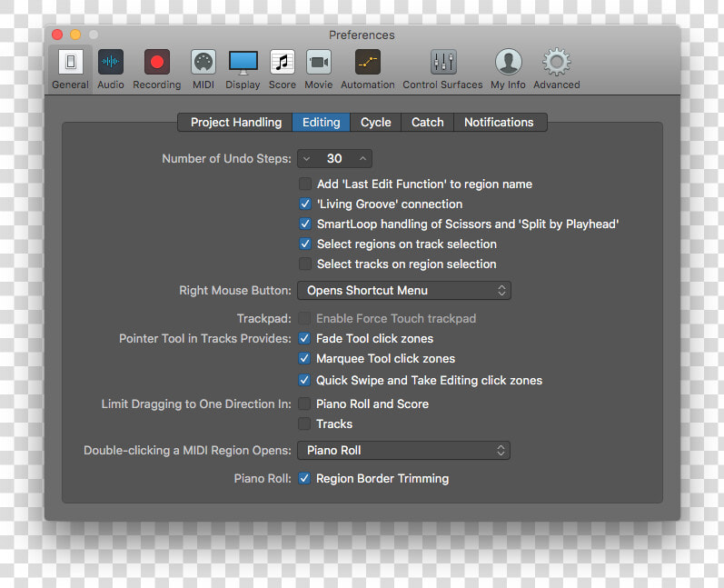Minimize the Preferences window
The image size is (724, 588).
[75, 35]
